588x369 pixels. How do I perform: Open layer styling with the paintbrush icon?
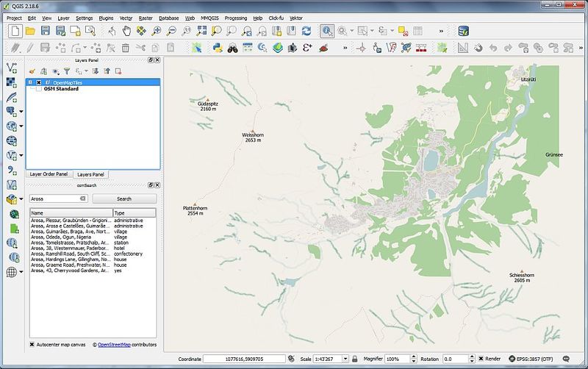pos(32,71)
